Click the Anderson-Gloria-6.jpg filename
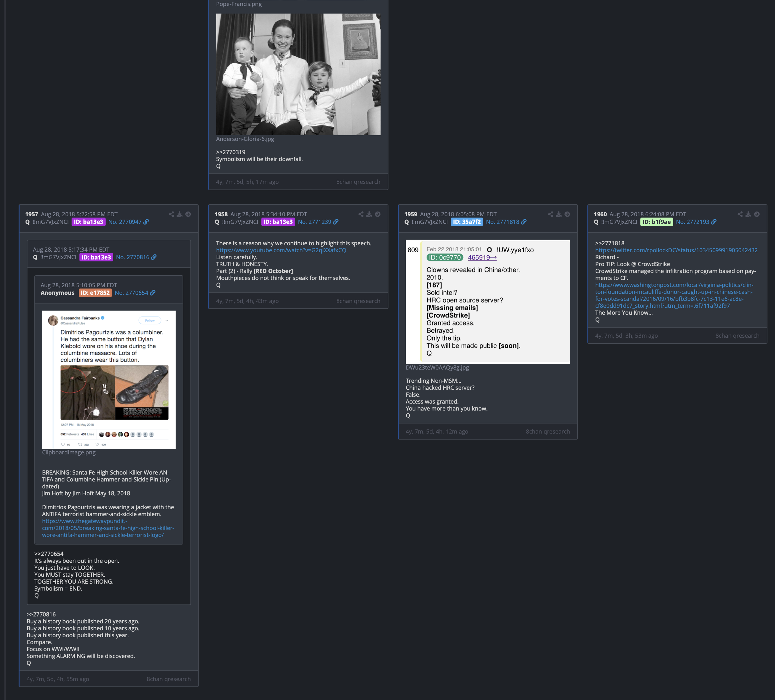 [245, 139]
